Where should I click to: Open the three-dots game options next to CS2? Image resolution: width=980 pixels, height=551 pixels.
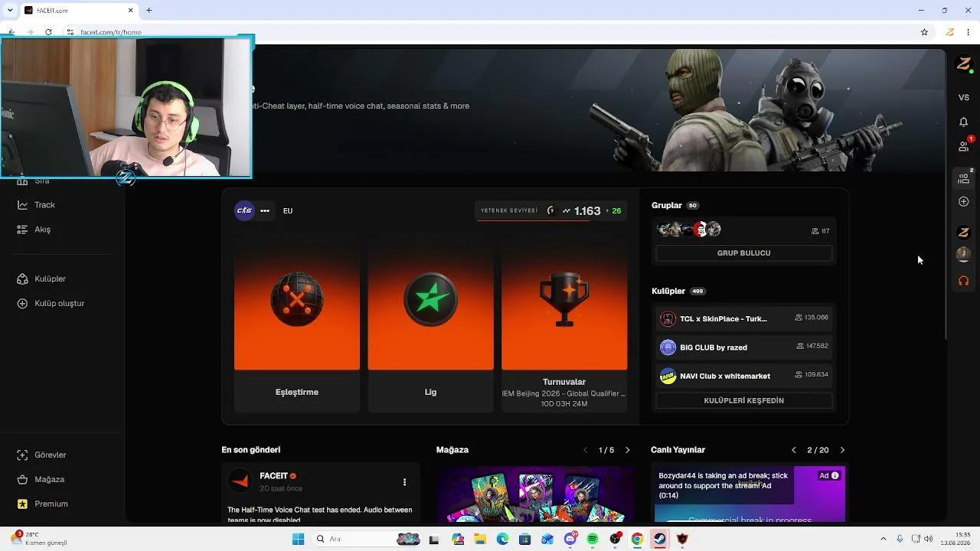click(265, 210)
